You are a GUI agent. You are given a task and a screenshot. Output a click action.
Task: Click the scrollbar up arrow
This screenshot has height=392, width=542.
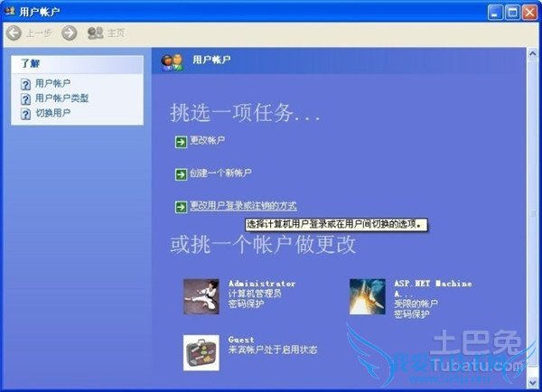(533, 54)
